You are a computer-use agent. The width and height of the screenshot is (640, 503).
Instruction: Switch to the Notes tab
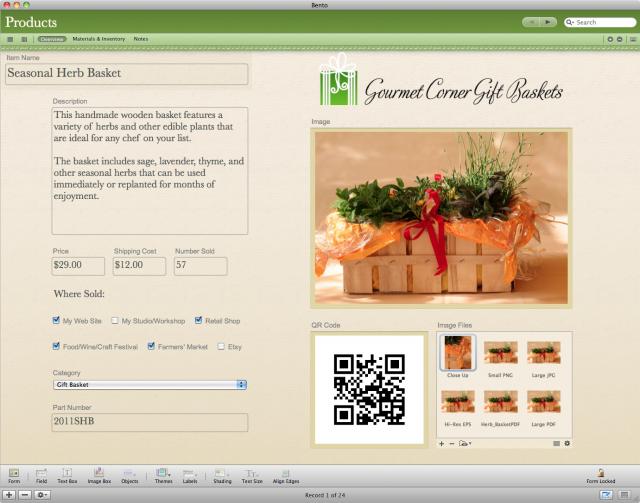click(141, 39)
